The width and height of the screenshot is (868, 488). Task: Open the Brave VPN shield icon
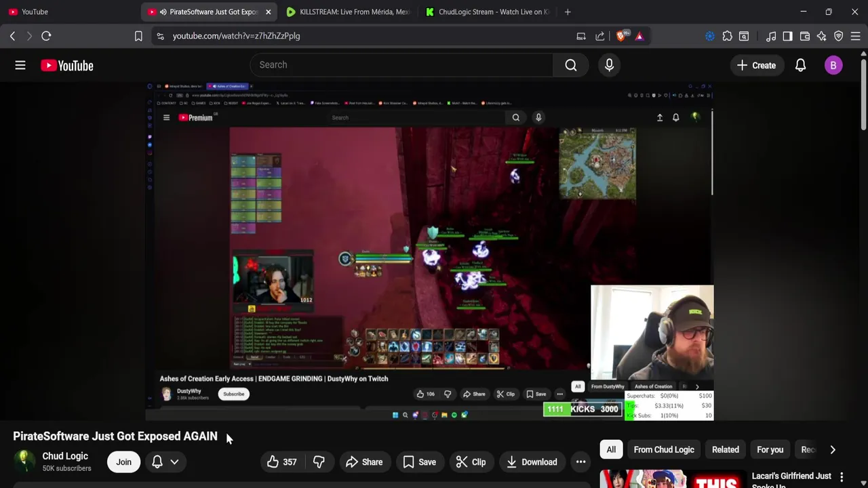[x=839, y=36]
